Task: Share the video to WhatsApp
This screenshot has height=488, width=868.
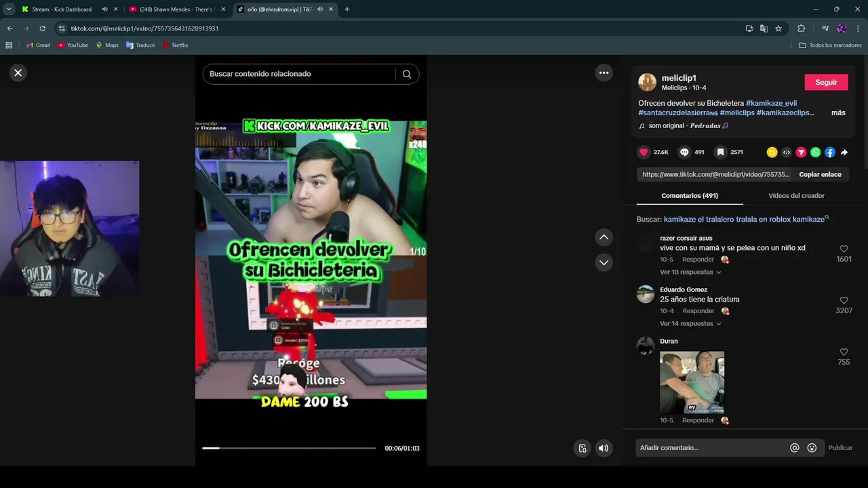Action: 815,152
